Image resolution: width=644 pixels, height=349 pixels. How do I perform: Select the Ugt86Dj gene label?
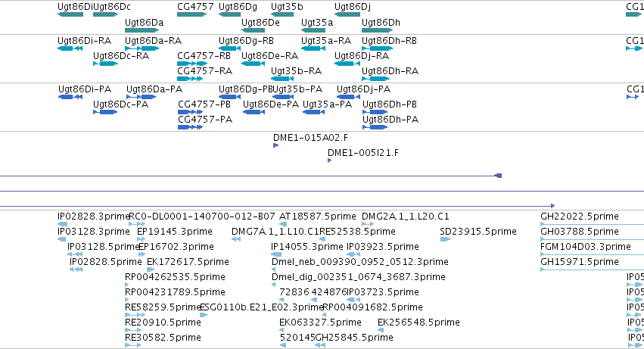tap(353, 7)
